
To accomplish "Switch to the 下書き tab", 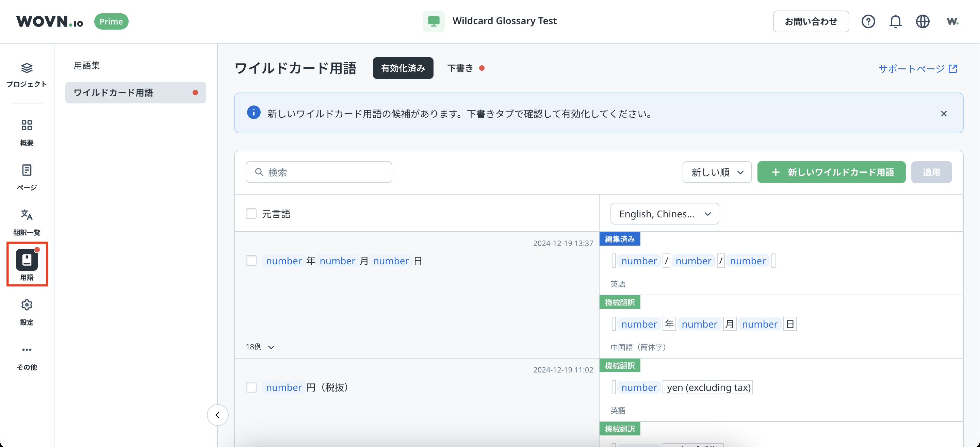I will (460, 68).
